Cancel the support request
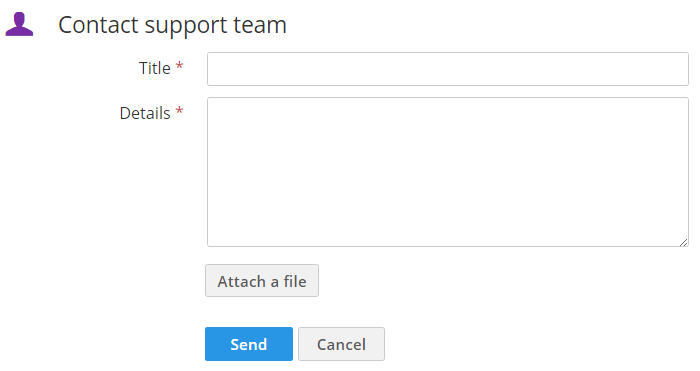 (342, 344)
